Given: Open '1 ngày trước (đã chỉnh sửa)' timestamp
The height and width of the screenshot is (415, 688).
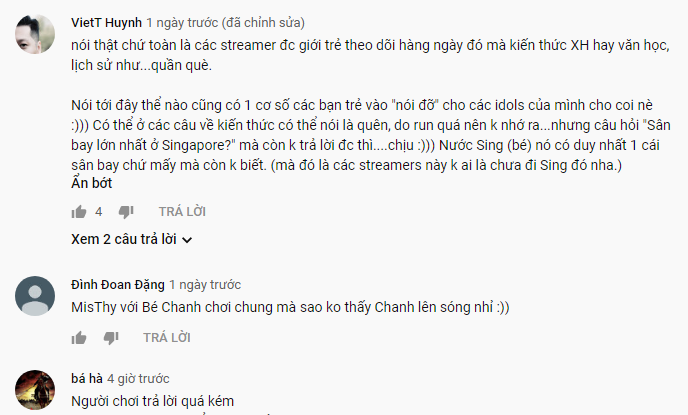Looking at the screenshot, I should point(226,22).
